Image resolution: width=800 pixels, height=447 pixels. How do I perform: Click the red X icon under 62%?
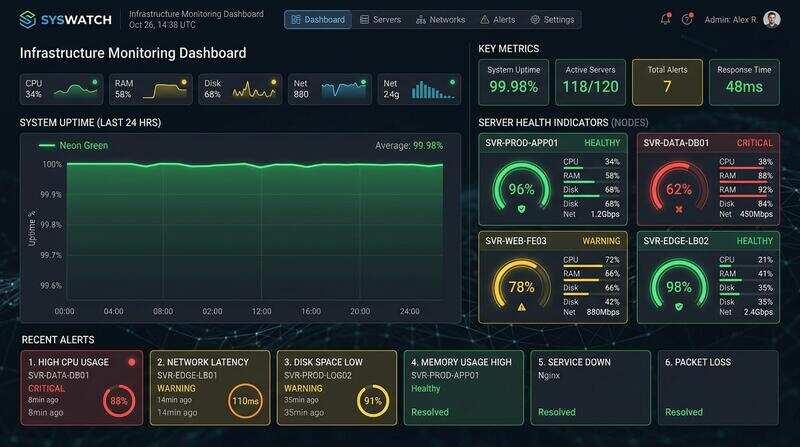coord(679,209)
